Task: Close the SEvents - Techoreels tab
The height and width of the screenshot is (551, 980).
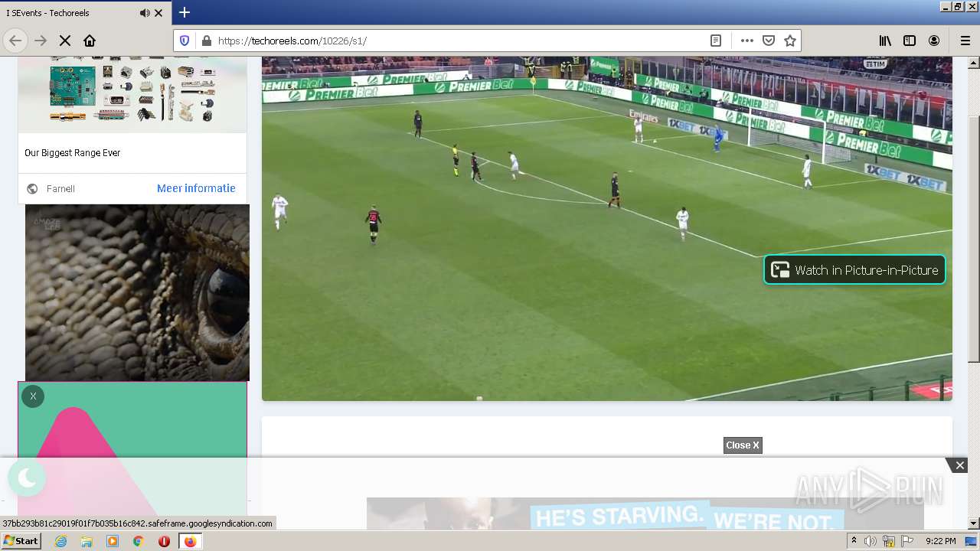Action: [x=158, y=13]
